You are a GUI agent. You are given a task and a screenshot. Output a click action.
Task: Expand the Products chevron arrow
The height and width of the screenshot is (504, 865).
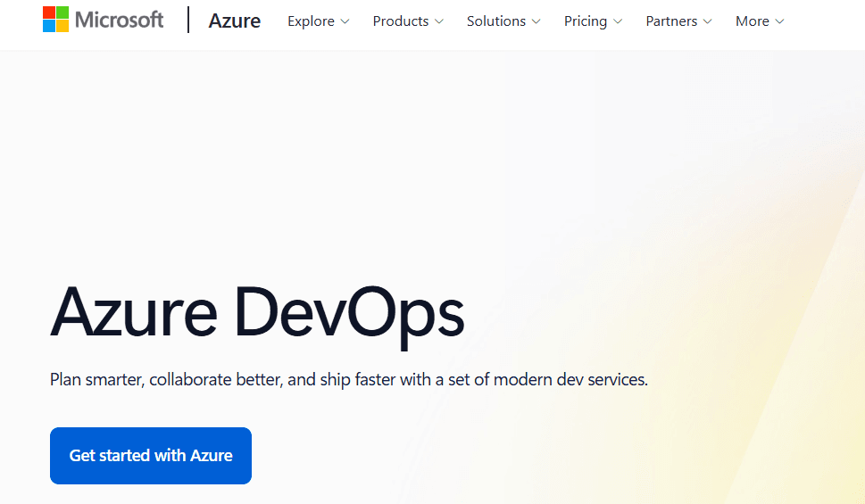[439, 21]
